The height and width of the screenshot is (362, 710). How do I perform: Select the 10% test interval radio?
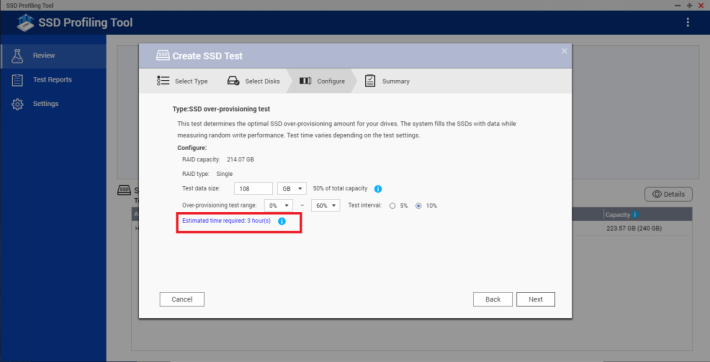pyautogui.click(x=418, y=206)
